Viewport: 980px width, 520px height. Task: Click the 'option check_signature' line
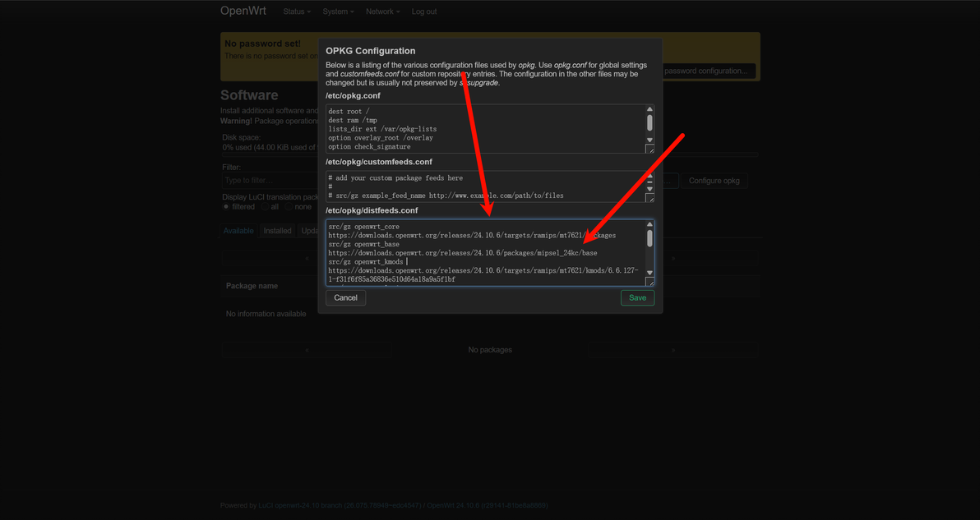tap(369, 147)
